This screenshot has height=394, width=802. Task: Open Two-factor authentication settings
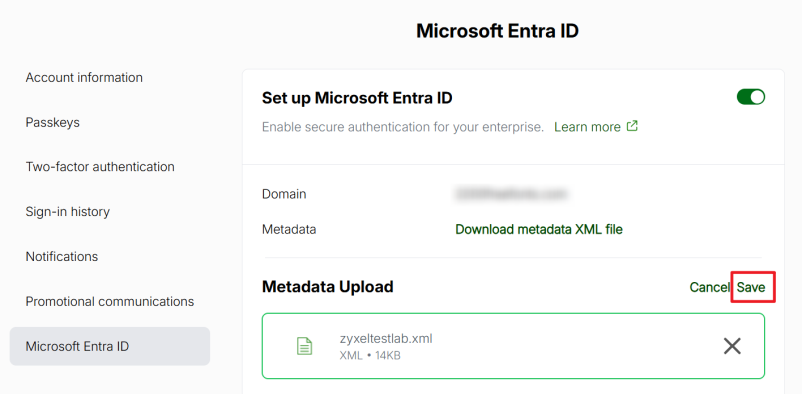[100, 167]
